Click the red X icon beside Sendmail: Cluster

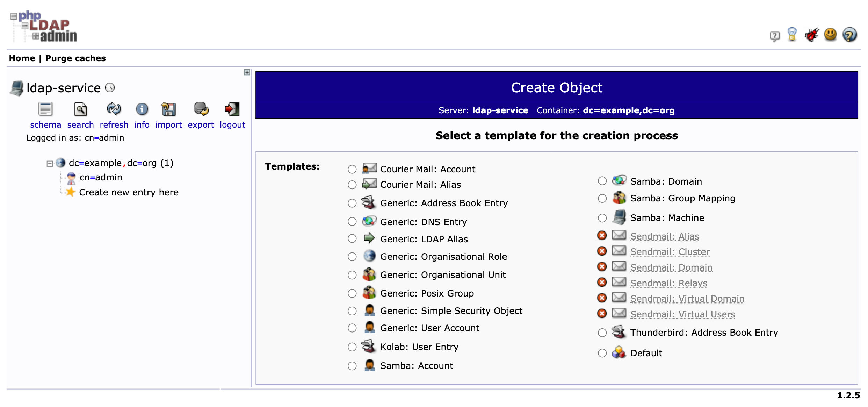click(x=602, y=251)
